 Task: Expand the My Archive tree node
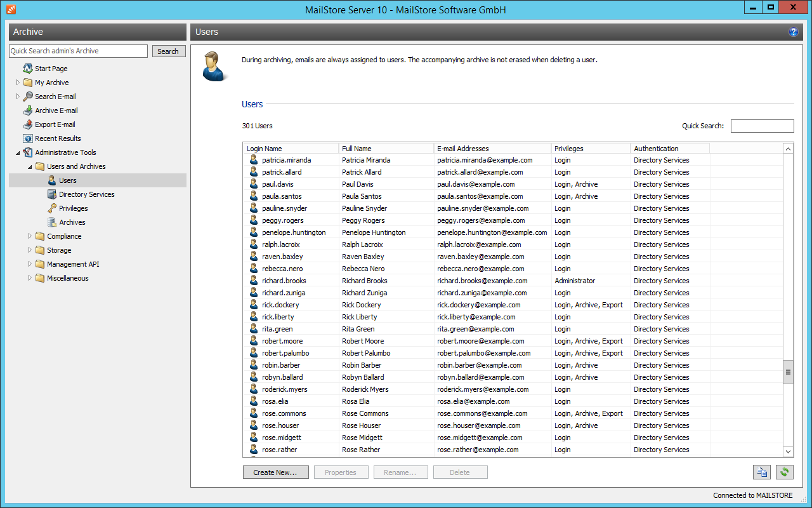(x=18, y=83)
